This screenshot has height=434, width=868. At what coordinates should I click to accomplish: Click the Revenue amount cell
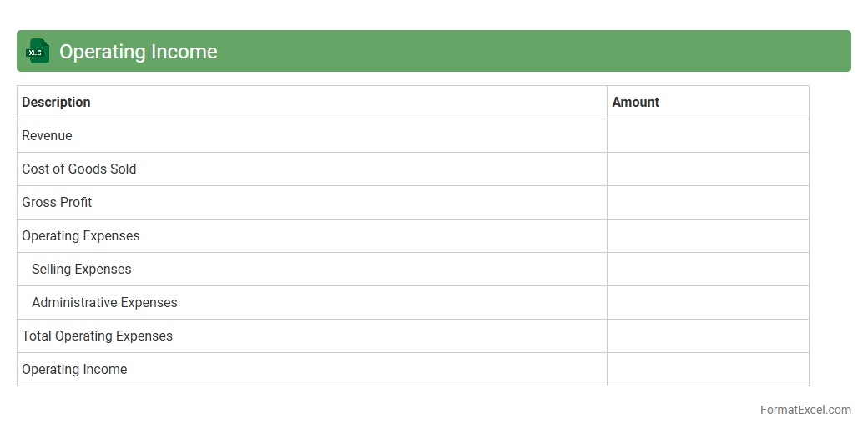pos(708,136)
